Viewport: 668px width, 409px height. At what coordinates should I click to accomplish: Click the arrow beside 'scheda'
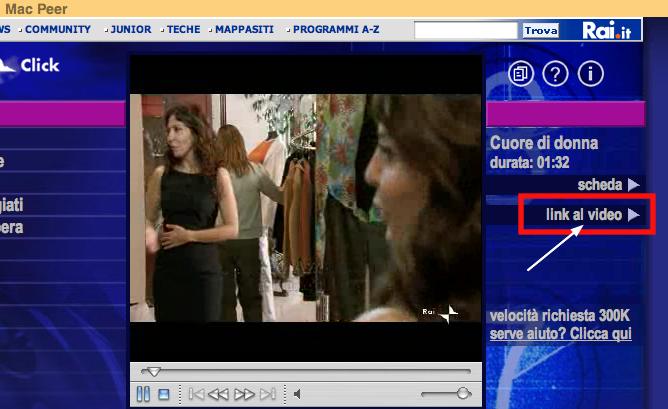point(633,185)
